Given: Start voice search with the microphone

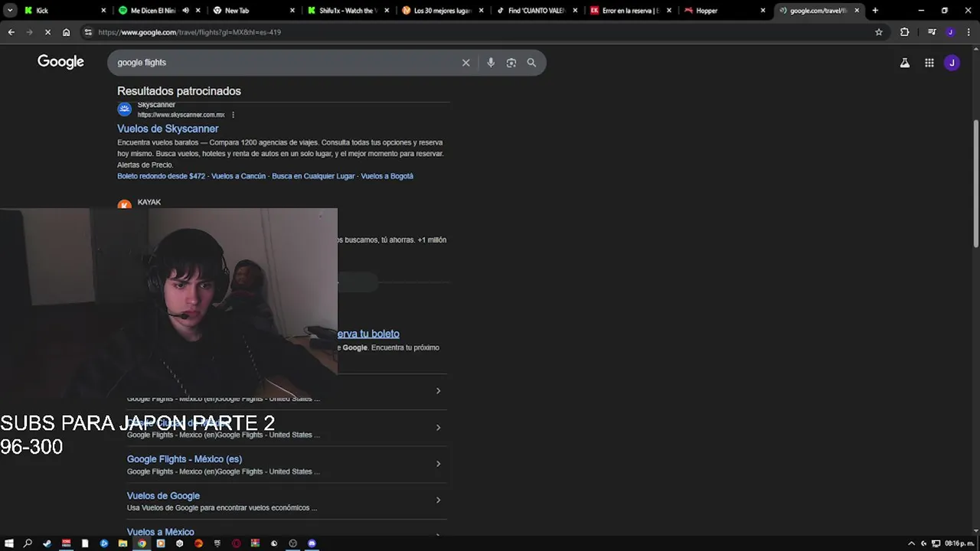Looking at the screenshot, I should click(x=491, y=63).
